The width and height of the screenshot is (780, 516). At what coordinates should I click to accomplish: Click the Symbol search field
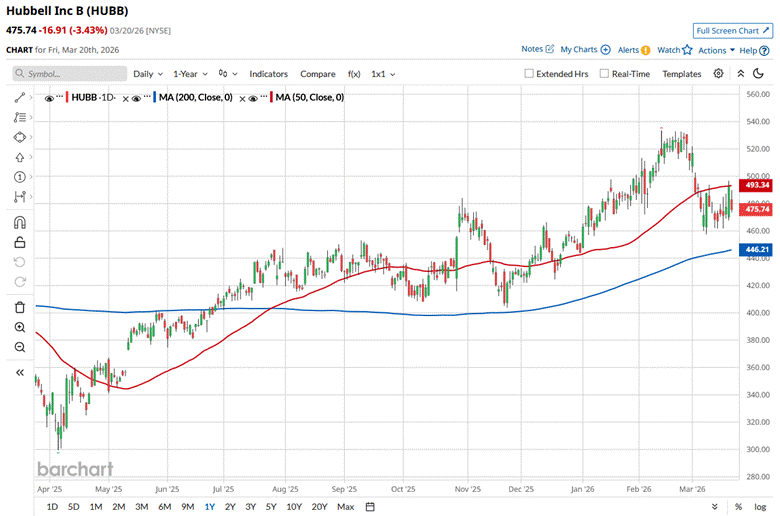[70, 74]
